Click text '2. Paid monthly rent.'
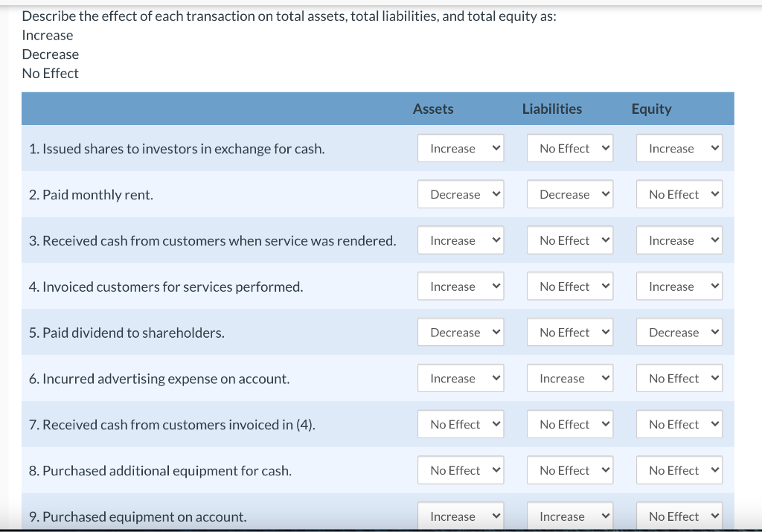762x532 pixels. pyautogui.click(x=91, y=195)
